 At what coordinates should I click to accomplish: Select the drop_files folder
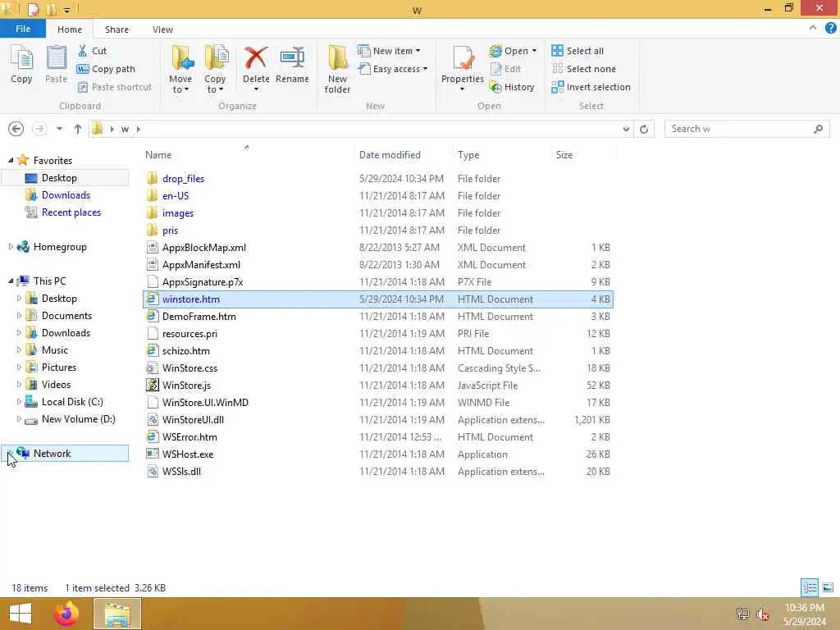(183, 178)
